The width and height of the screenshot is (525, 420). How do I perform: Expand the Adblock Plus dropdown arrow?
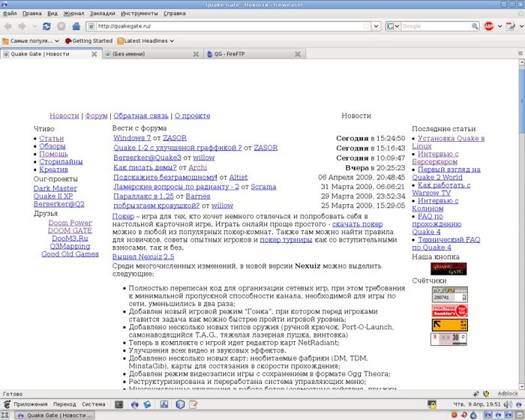click(499, 26)
